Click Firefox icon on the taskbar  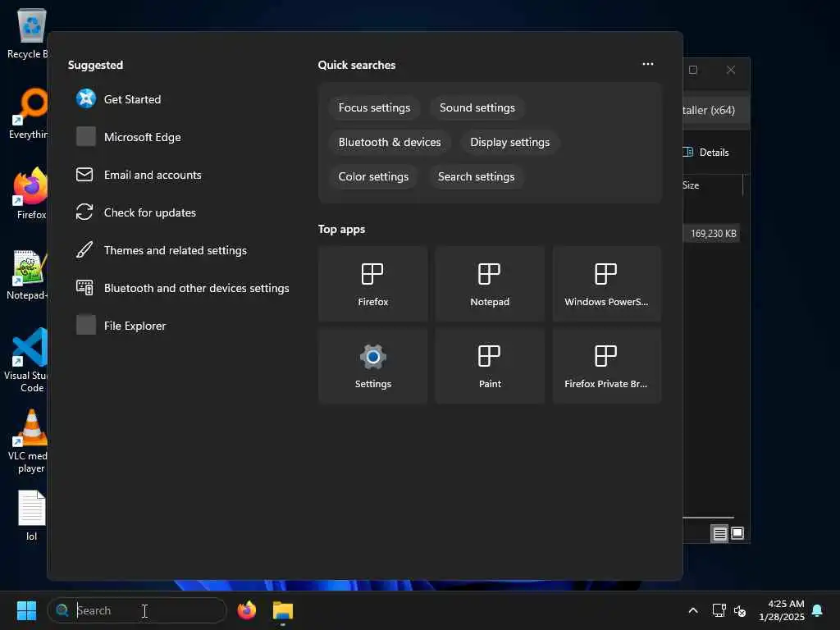point(247,610)
